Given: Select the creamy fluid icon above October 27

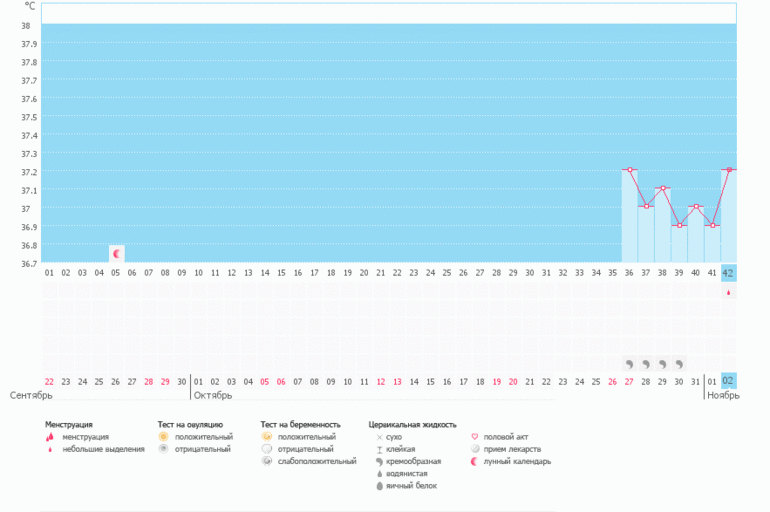Looking at the screenshot, I should (629, 364).
